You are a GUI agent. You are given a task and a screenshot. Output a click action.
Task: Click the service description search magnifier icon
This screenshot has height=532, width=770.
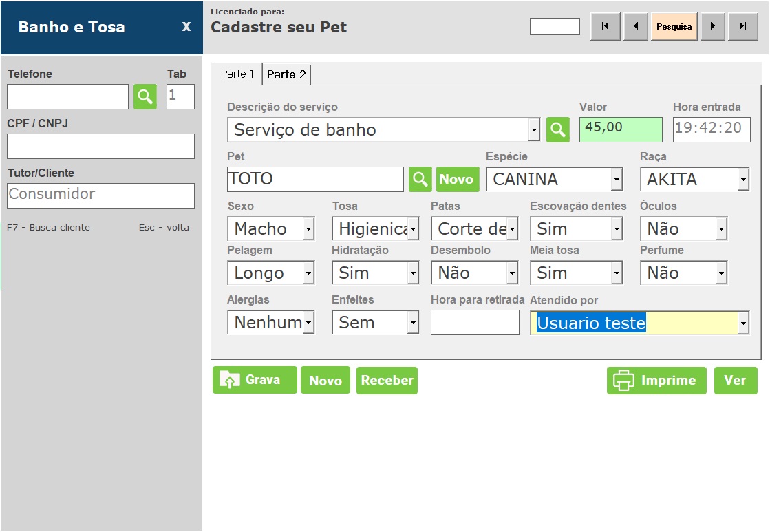[x=558, y=129]
